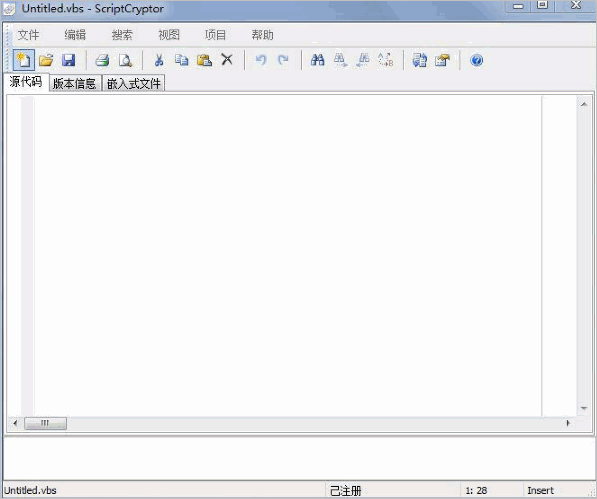Image resolution: width=597 pixels, height=499 pixels.
Task: Open help with the blue question mark icon
Action: pyautogui.click(x=476, y=60)
